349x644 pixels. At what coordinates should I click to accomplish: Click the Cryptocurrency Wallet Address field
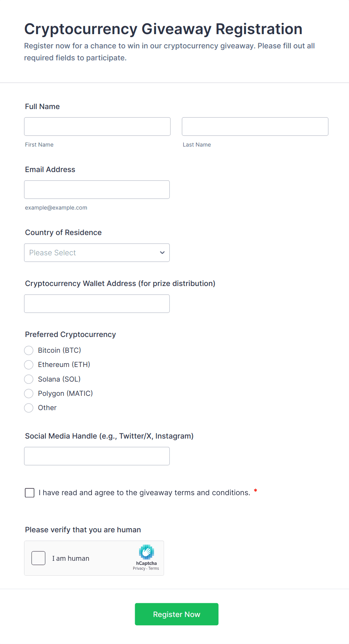[x=97, y=304]
